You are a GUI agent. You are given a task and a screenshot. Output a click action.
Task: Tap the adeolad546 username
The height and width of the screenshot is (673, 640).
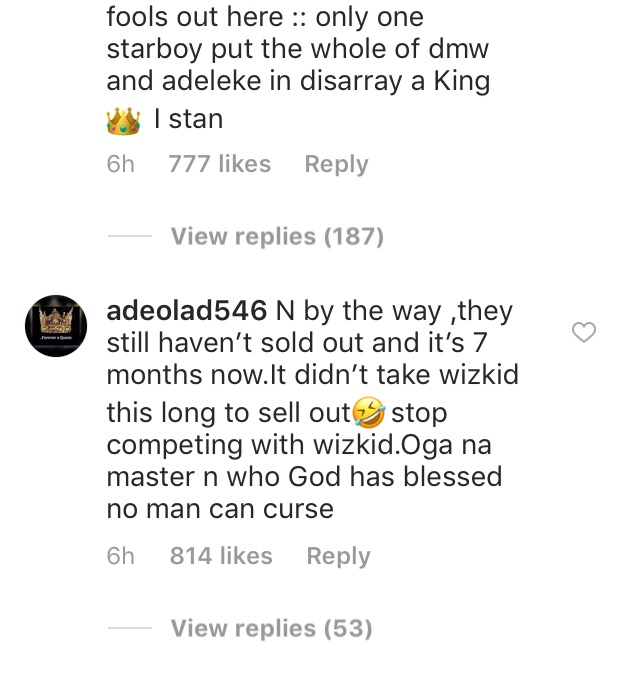(186, 311)
